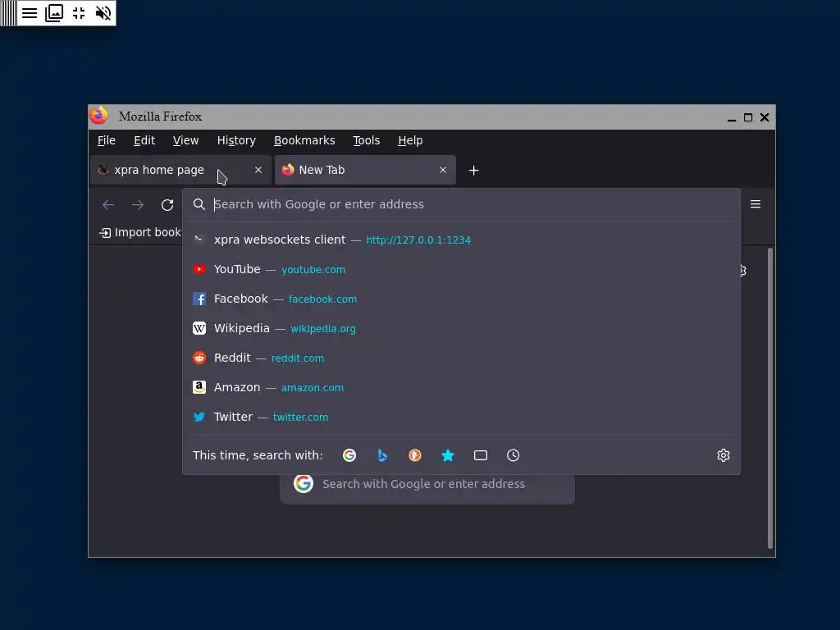Reload the current page
Screen dimensions: 840x630
click(x=167, y=204)
